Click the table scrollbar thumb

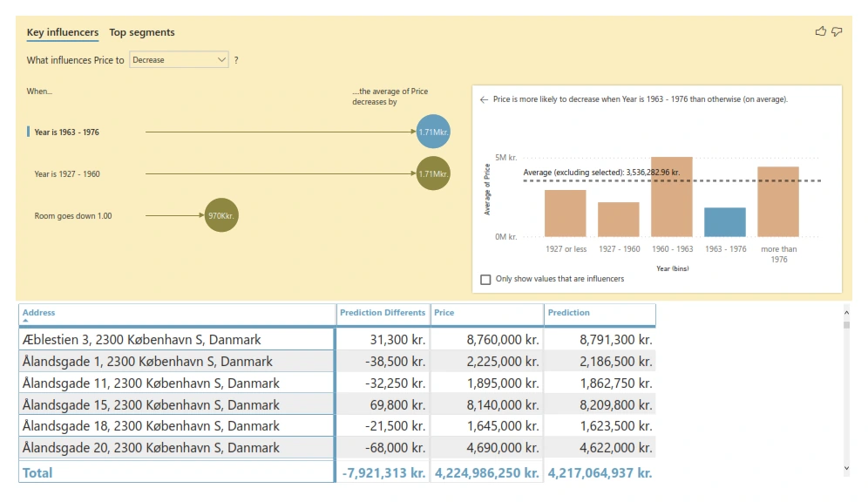pos(846,324)
